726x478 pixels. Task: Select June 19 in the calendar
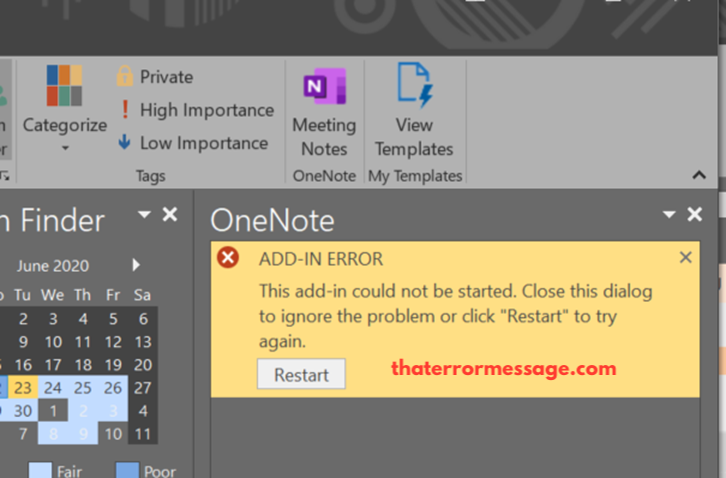113,365
